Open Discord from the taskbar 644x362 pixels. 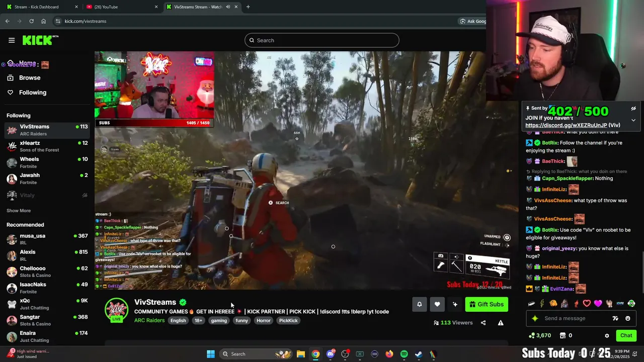click(330, 354)
